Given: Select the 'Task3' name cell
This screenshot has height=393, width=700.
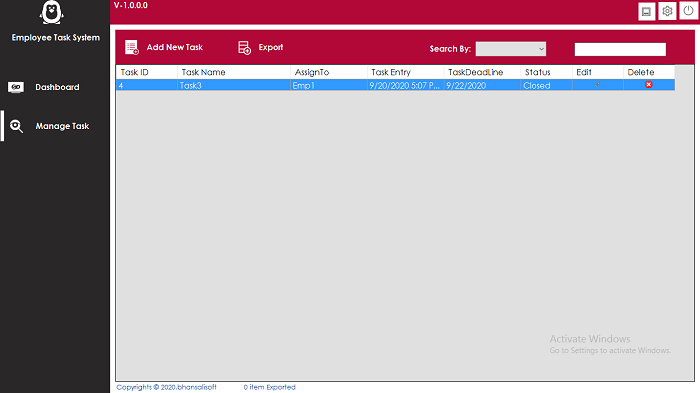Looking at the screenshot, I should pyautogui.click(x=233, y=85).
